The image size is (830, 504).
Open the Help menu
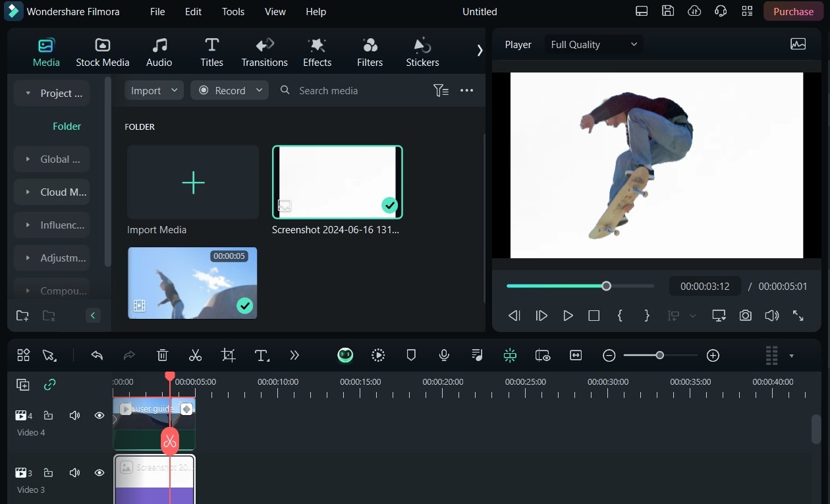pyautogui.click(x=316, y=11)
